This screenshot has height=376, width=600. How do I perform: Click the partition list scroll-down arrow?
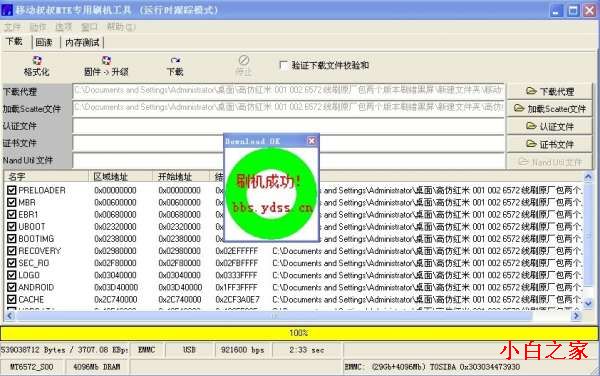coord(588,304)
